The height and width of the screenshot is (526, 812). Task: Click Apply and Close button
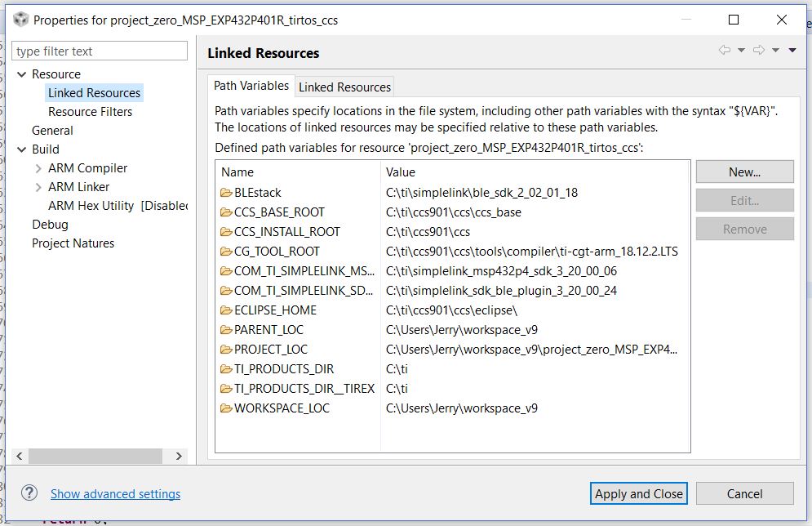tap(639, 493)
